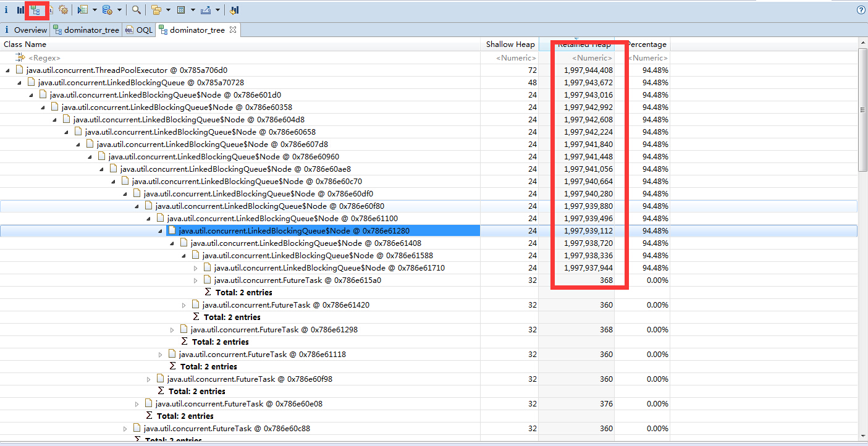
Task: Click the Group result by icon
Action: 156,10
